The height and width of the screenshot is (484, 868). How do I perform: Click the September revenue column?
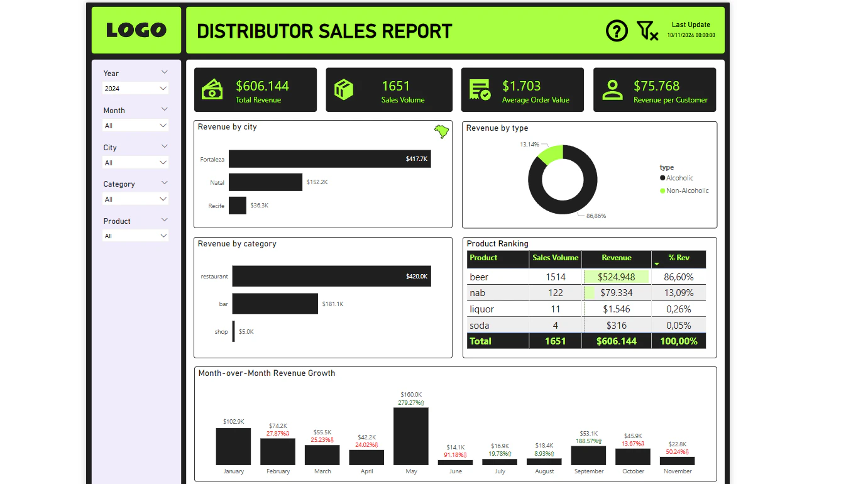pyautogui.click(x=588, y=456)
